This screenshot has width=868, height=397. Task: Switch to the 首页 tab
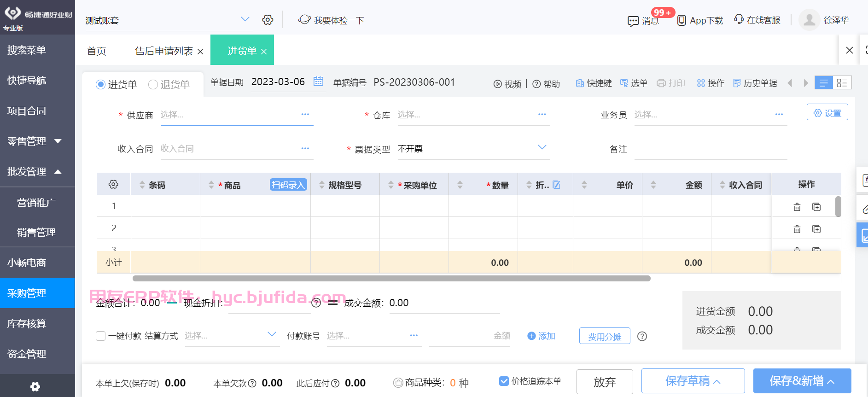(x=97, y=51)
